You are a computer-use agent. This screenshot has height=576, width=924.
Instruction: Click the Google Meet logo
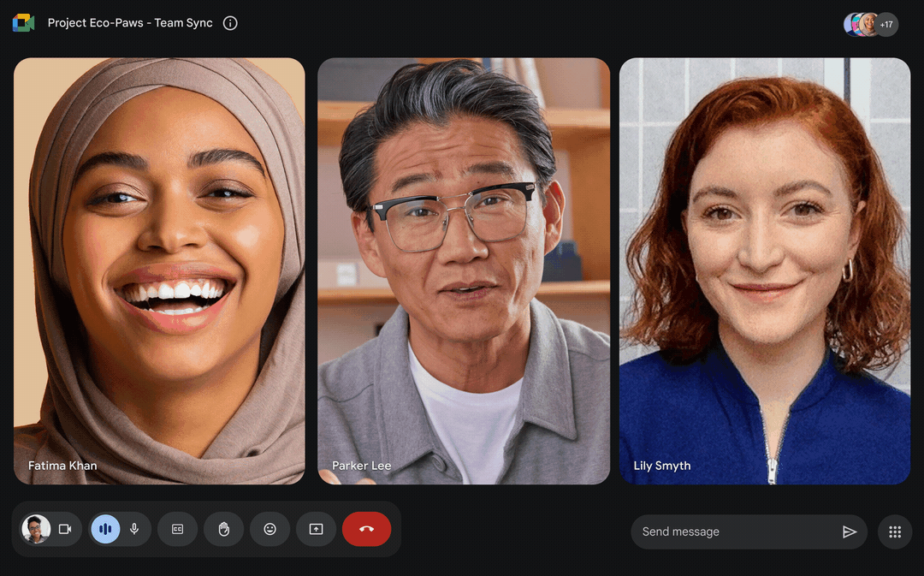point(22,22)
